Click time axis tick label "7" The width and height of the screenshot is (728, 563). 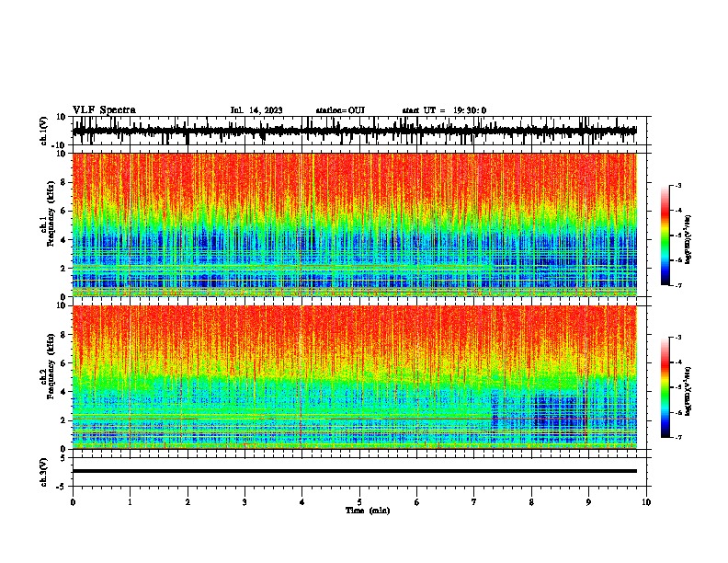[474, 502]
